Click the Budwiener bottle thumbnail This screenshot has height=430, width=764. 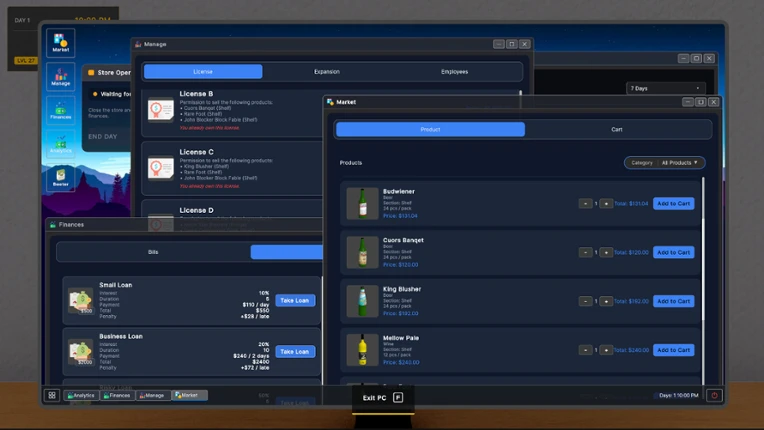pos(362,204)
